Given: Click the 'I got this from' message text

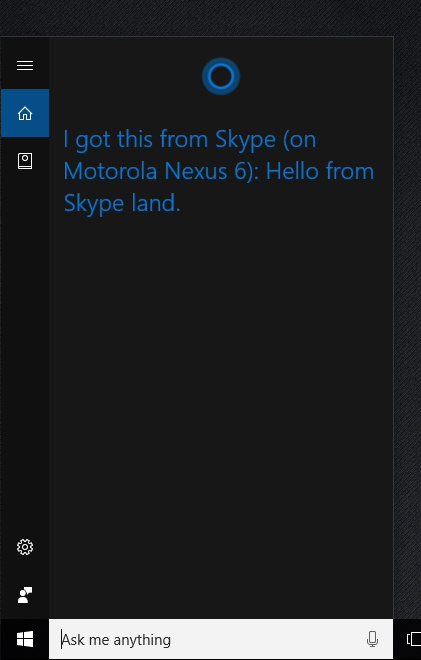Looking at the screenshot, I should (x=136, y=139).
